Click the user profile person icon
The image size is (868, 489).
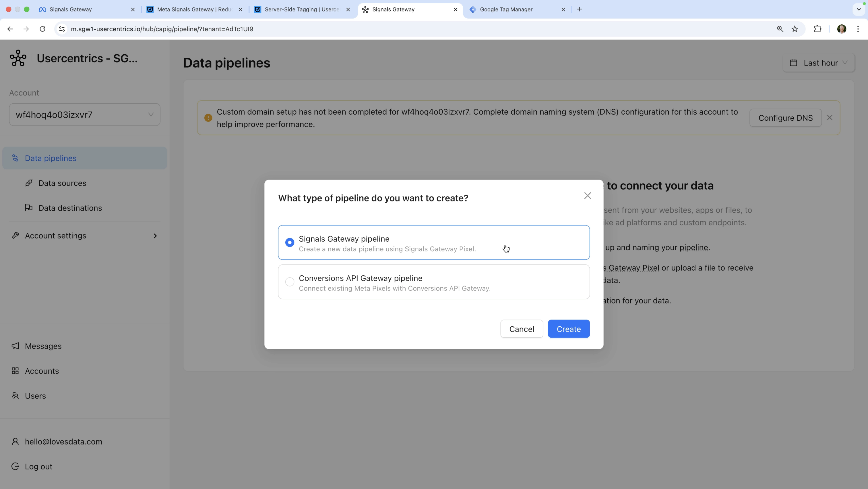point(15,441)
